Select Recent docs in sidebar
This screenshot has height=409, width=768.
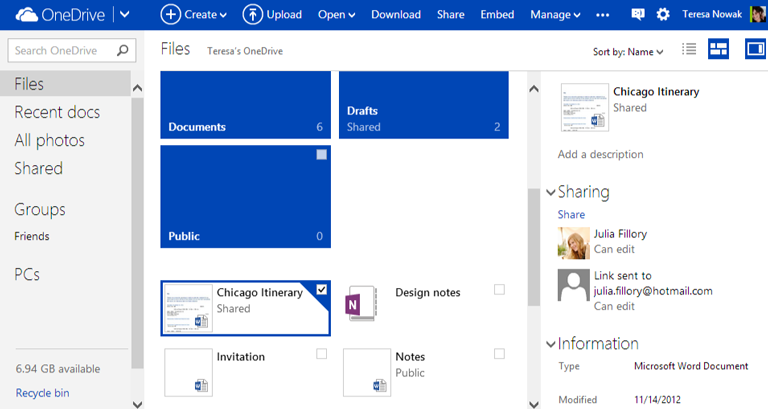[56, 112]
